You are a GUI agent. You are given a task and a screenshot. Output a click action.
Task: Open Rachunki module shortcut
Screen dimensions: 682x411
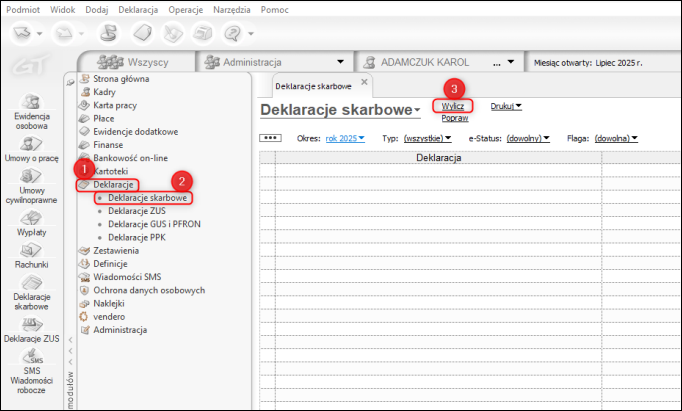(31, 256)
